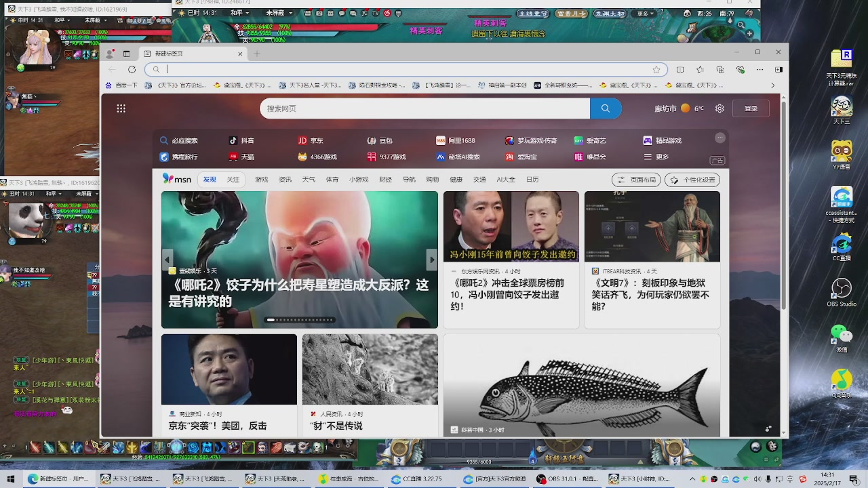Open browser collections icon
The height and width of the screenshot is (488, 868).
pos(720,69)
